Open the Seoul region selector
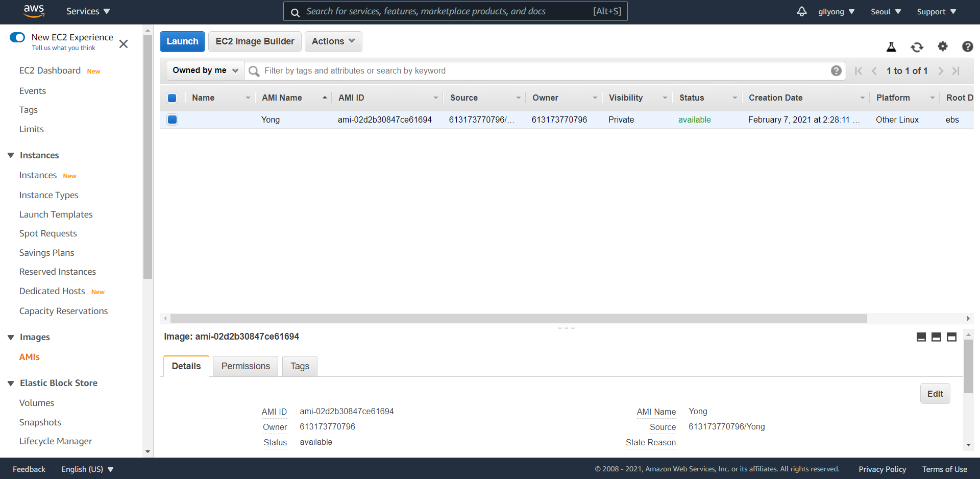The width and height of the screenshot is (980, 479). tap(886, 12)
